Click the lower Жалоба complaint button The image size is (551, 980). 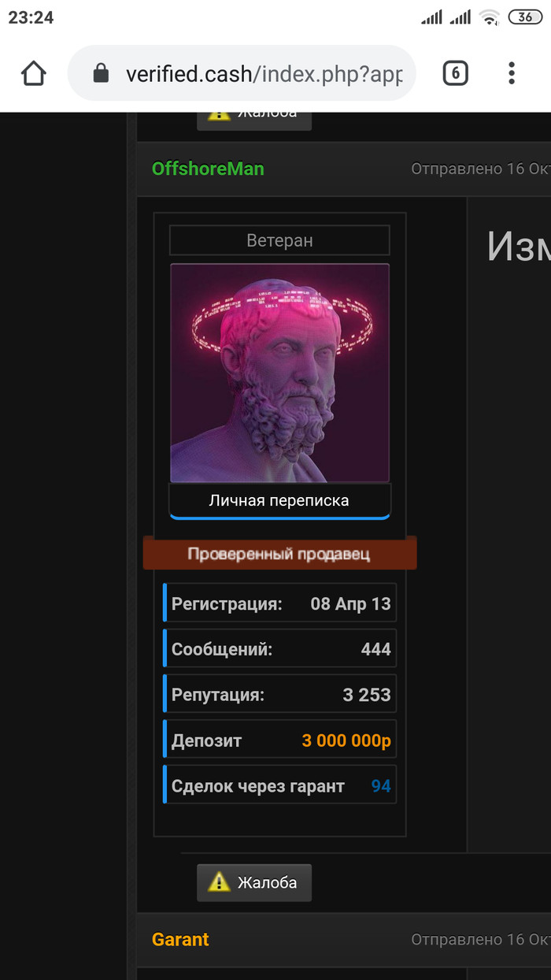coord(254,882)
